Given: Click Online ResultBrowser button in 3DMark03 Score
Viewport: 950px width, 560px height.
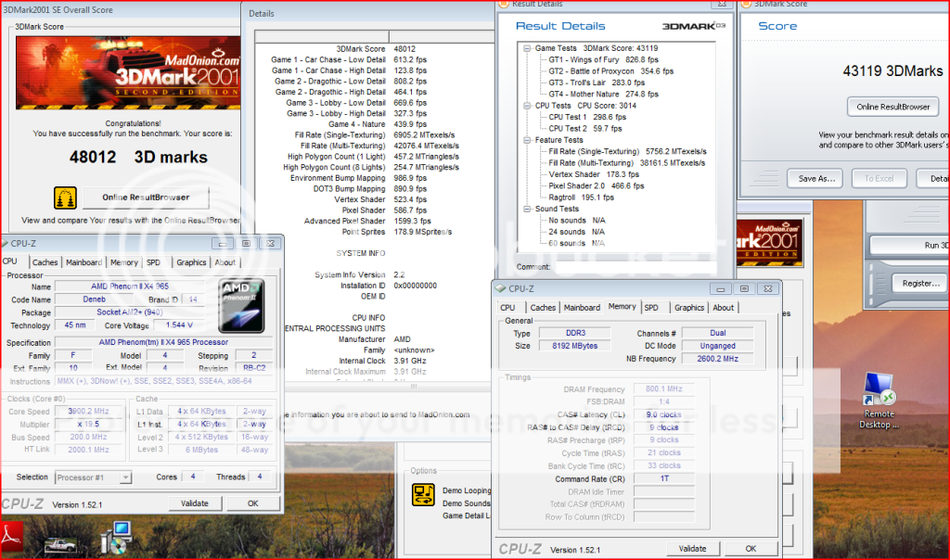Looking at the screenshot, I should 893,107.
